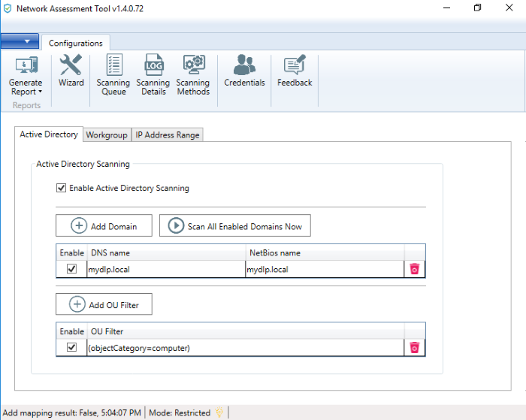Image resolution: width=526 pixels, height=420 pixels.
Task: Open the Feedback form
Action: [x=294, y=72]
